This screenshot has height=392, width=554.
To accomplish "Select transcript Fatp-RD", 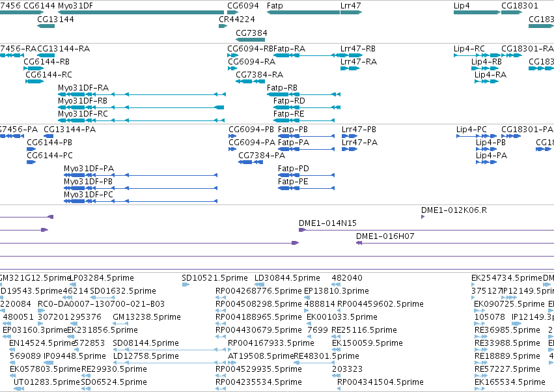I will (x=307, y=107).
